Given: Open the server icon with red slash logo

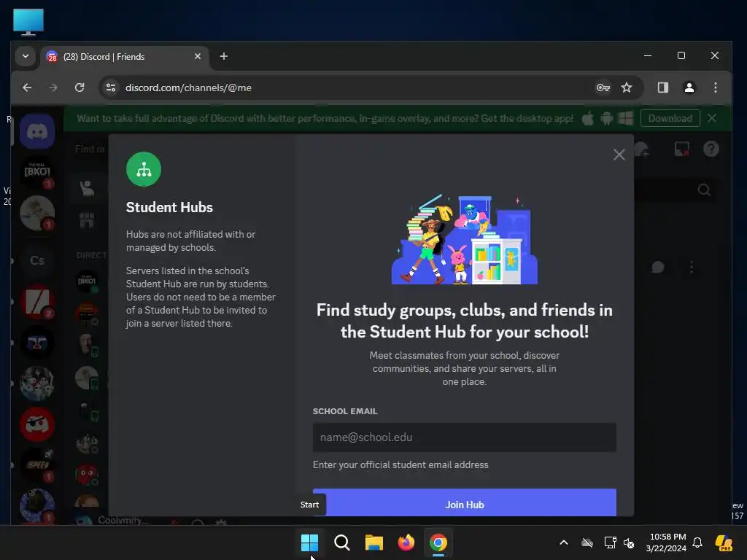Looking at the screenshot, I should [37, 301].
